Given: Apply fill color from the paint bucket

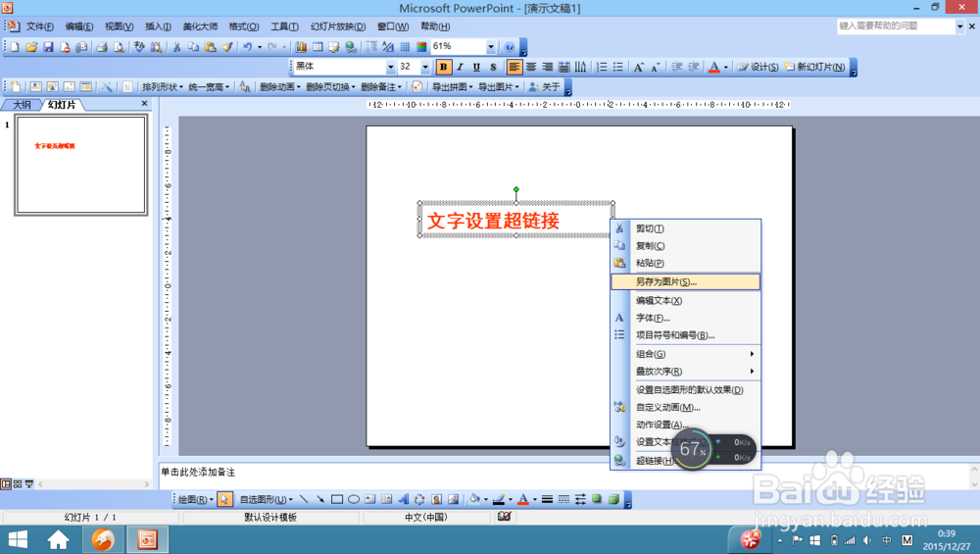Looking at the screenshot, I should [474, 499].
